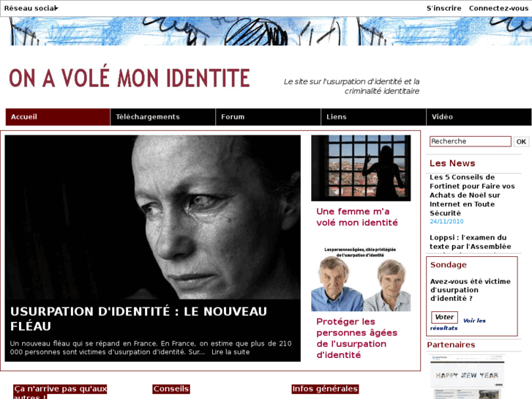Click the Happy New Year partner thumbnail
Viewport: 532px width, 399px height.
pyautogui.click(x=467, y=376)
